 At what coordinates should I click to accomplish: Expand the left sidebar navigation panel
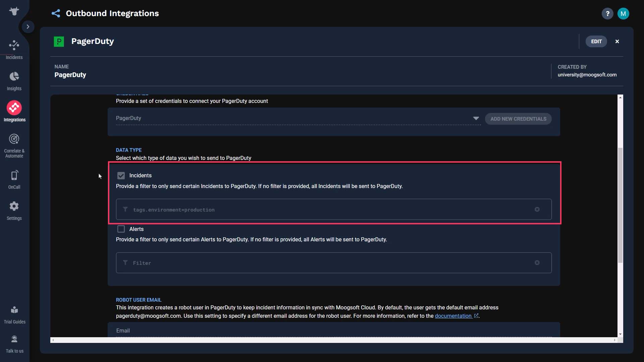28,26
